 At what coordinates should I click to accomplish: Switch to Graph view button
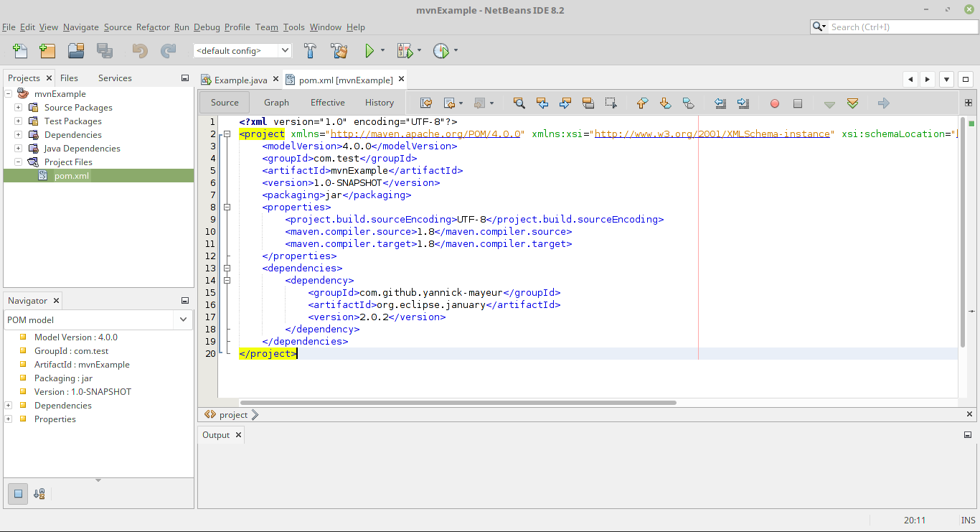[276, 103]
